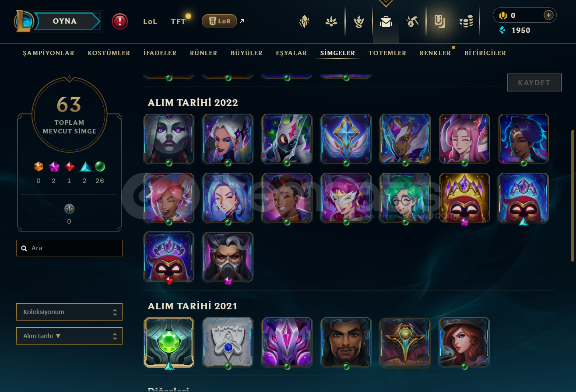
Task: Open the Store coins icon
Action: pos(466,21)
